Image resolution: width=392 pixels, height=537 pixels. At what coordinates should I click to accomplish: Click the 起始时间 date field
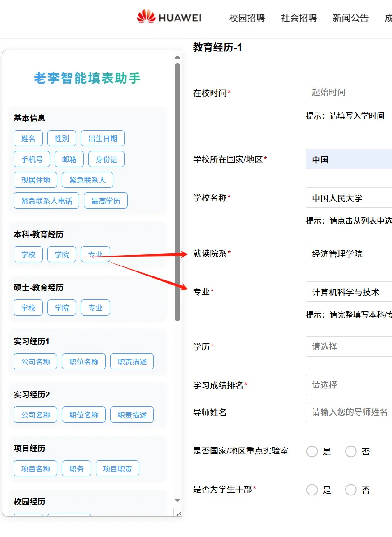click(x=349, y=93)
